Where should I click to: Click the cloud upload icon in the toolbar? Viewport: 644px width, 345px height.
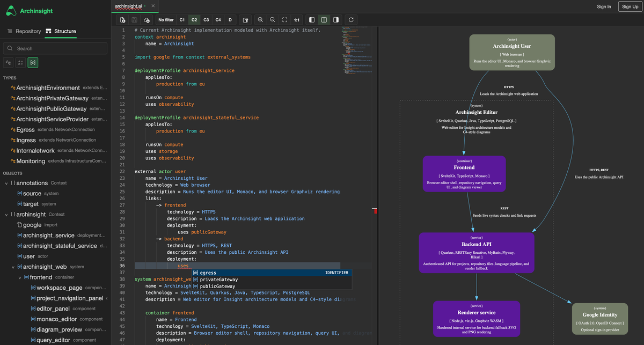147,20
